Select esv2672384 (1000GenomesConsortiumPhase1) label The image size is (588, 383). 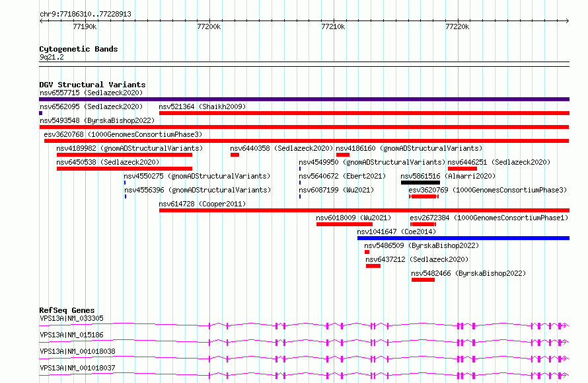489,218
